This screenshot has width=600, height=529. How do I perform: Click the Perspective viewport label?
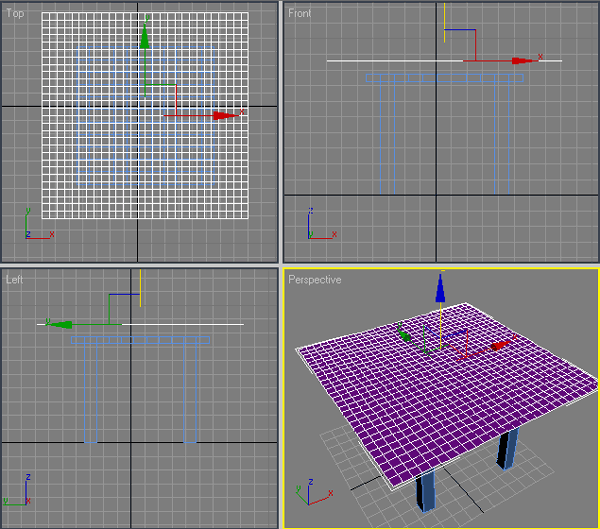(x=314, y=280)
